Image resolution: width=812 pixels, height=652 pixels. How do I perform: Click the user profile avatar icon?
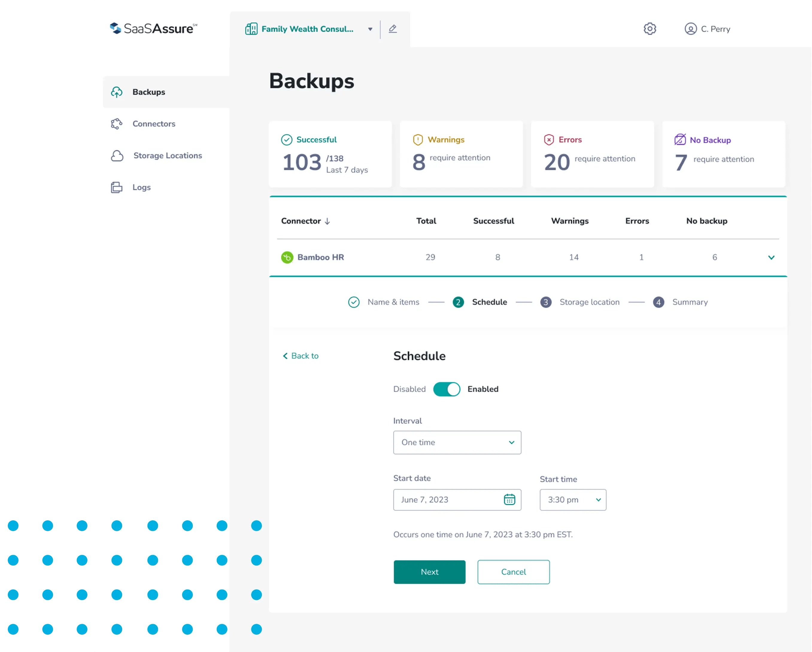[690, 29]
